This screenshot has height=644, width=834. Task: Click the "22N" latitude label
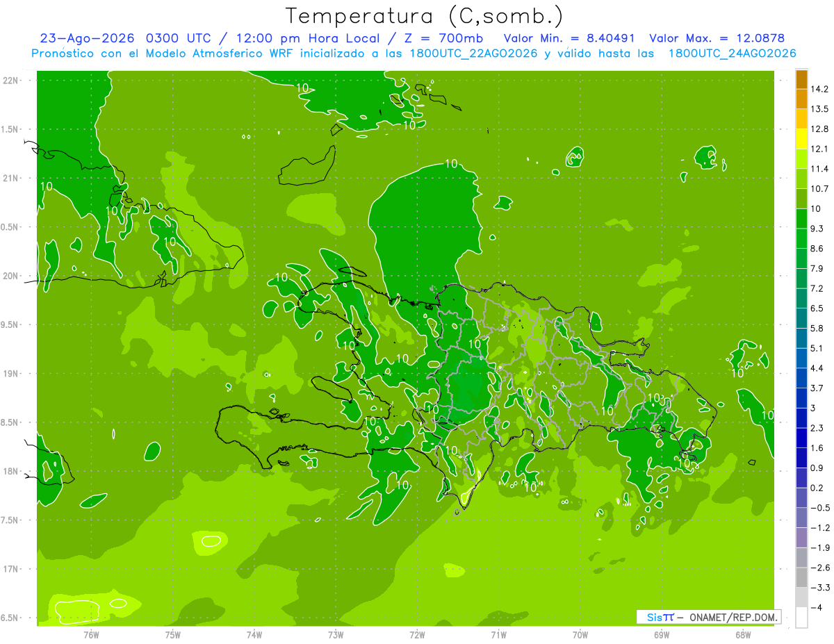[x=10, y=81]
